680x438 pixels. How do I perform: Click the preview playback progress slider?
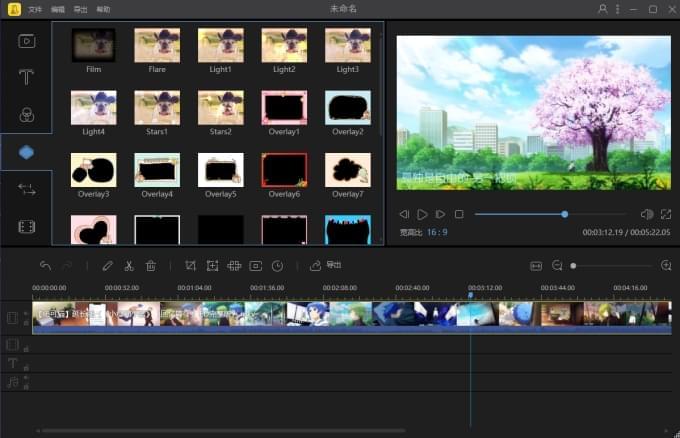550,214
